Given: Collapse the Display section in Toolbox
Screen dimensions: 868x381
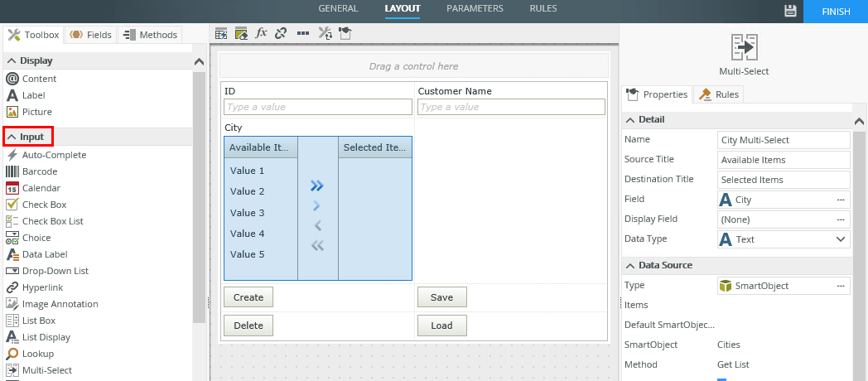Looking at the screenshot, I should (12, 60).
